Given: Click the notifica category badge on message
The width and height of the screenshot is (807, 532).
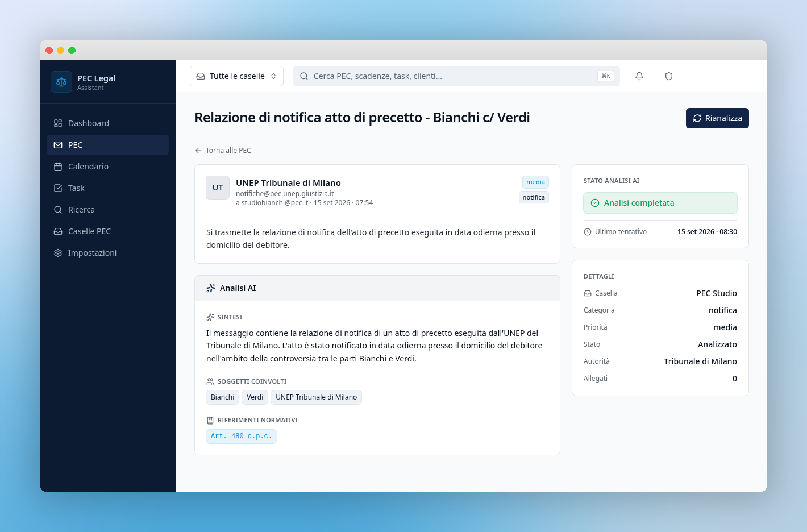Looking at the screenshot, I should [x=534, y=197].
